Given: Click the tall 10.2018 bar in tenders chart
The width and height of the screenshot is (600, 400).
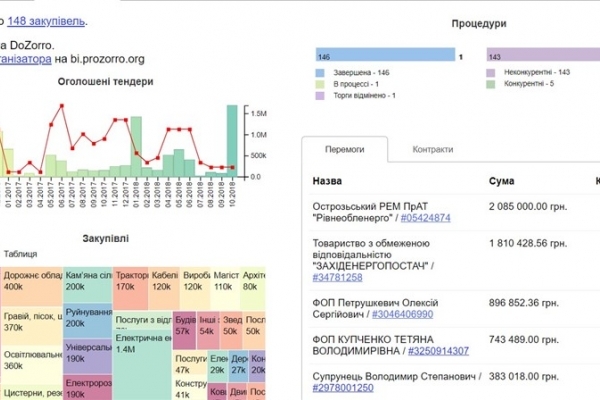Looking at the screenshot, I should [x=232, y=140].
